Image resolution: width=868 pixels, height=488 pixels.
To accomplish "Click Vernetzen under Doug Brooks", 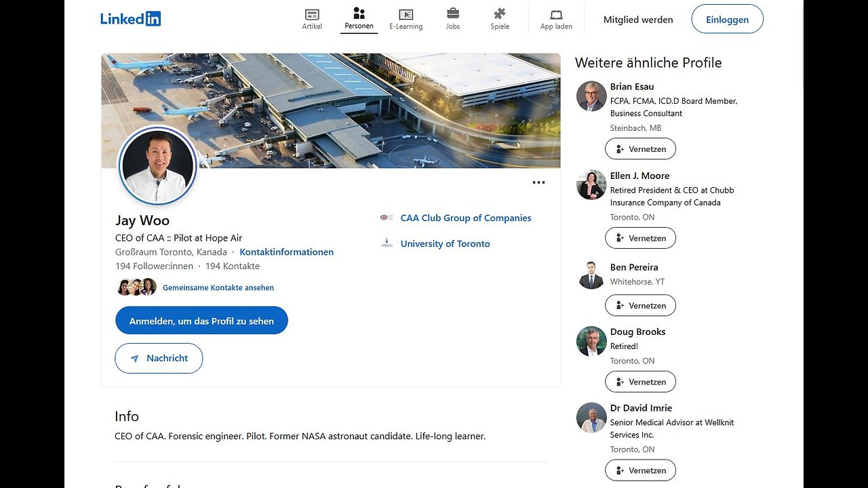I will (x=640, y=382).
